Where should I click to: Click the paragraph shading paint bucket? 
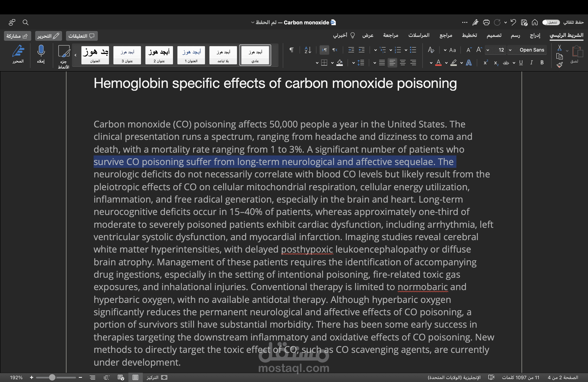(340, 63)
